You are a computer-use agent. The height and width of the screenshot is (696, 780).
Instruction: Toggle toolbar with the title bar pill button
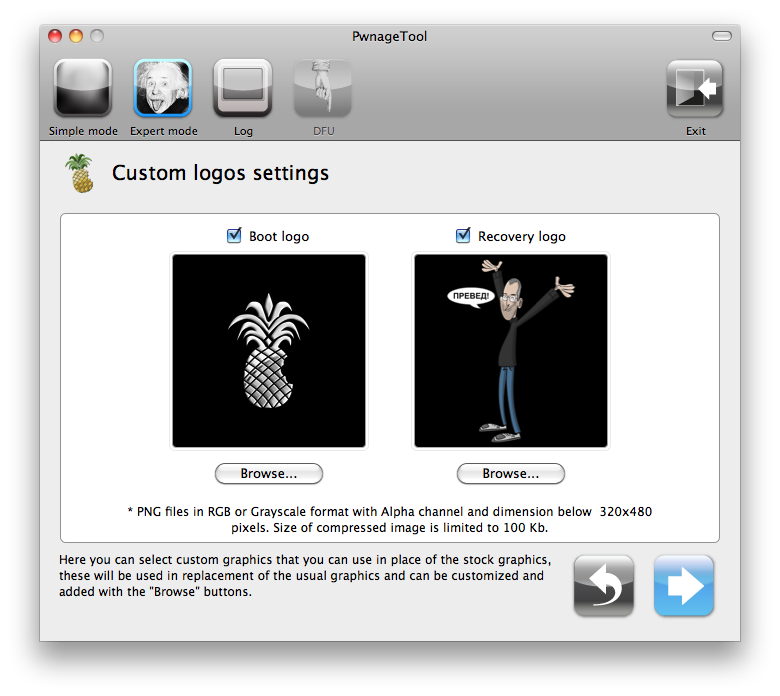click(x=721, y=36)
